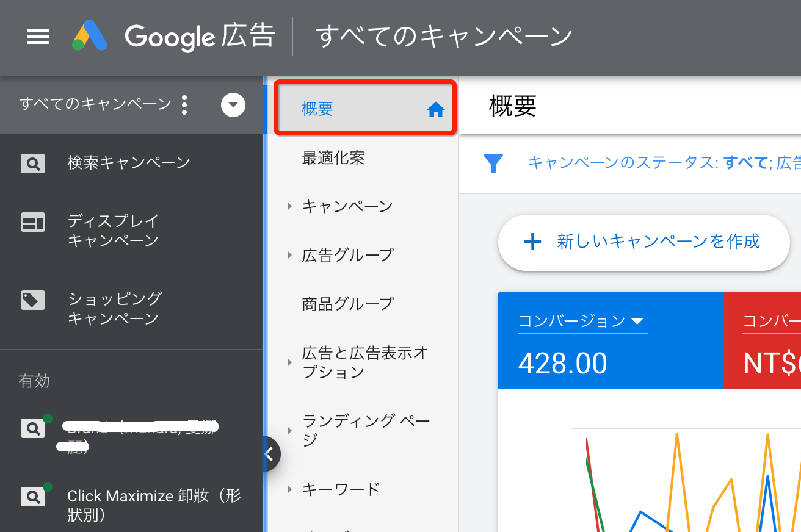Expand the ランディング ページ arrow
This screenshot has width=801, height=532.
point(290,431)
